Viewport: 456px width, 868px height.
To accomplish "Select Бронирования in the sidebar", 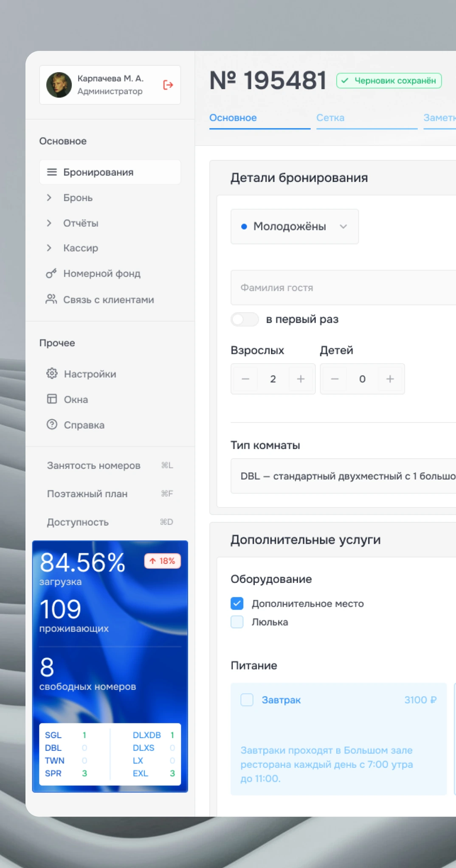I will click(x=110, y=172).
